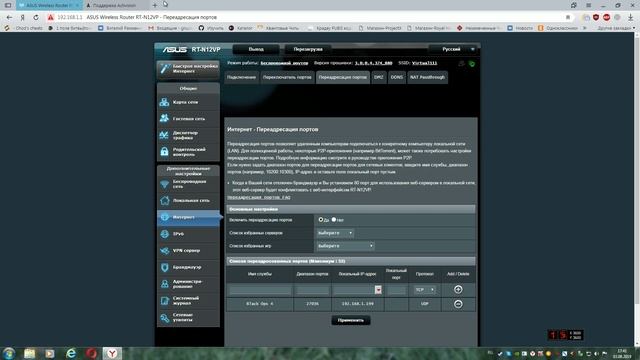The height and width of the screenshot is (360, 640).
Task: Delete the 192.168.1.199 rule with minus icon
Action: pos(458,304)
